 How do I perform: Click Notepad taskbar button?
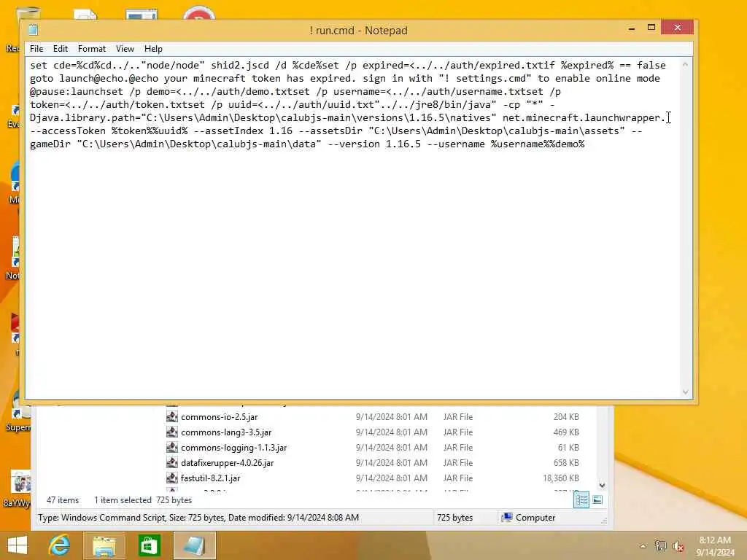(x=194, y=545)
